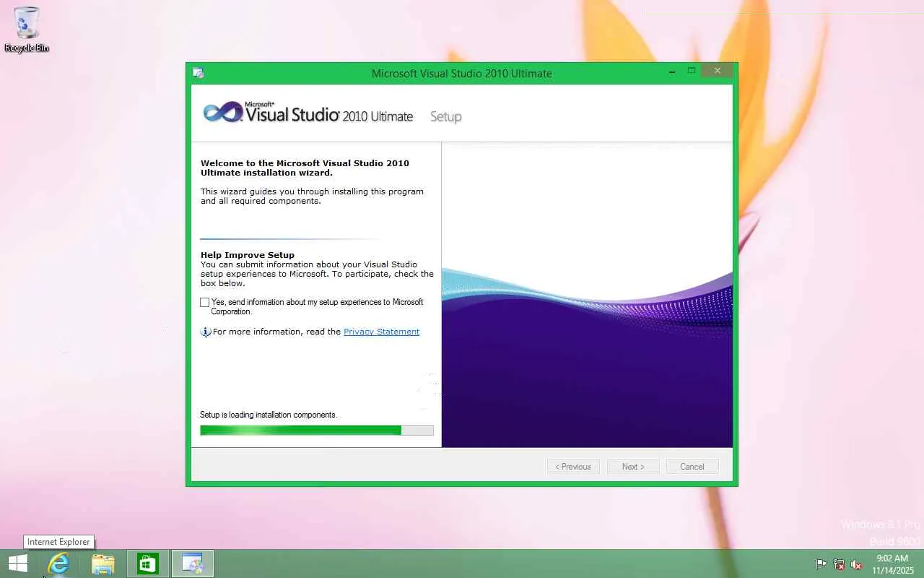Click the "Welcome to the Microsoft Visual Studio 2010" heading
The image size is (924, 578).
(305, 168)
